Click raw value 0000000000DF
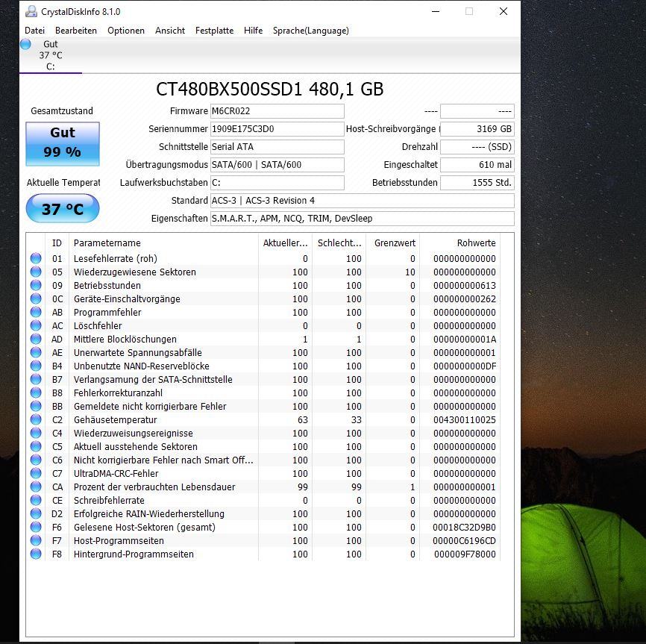The width and height of the screenshot is (646, 644). click(464, 366)
